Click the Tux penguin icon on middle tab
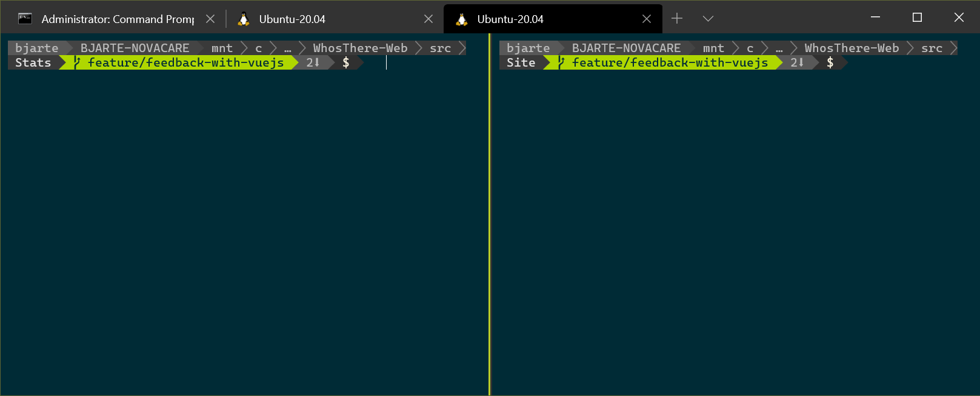This screenshot has height=396, width=980. (x=244, y=19)
